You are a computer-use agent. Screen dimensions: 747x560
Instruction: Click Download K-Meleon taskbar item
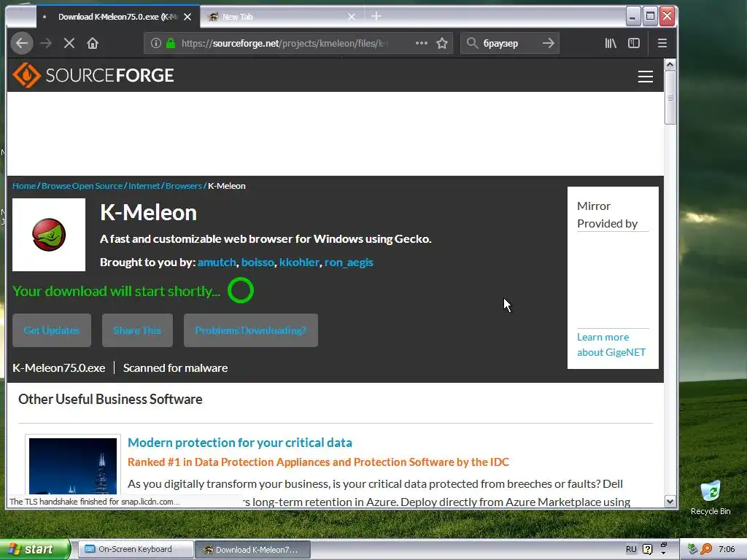click(253, 550)
